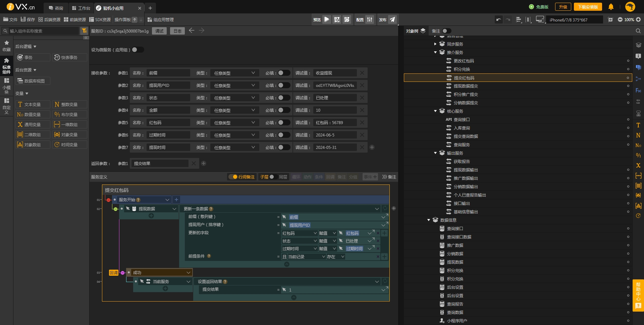Go back with the left arrow icon
Screen dimensions: 644x325
click(x=192, y=31)
